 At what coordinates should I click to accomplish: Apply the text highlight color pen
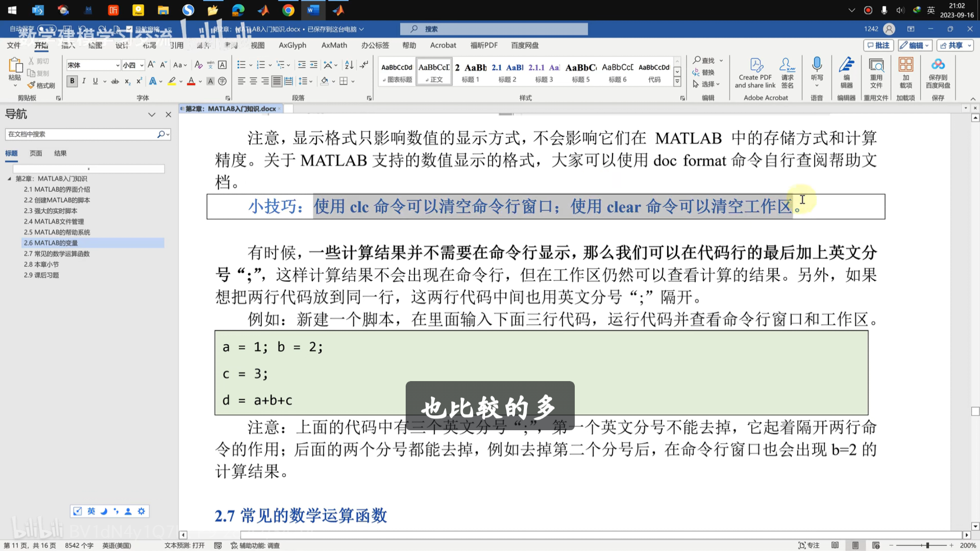tap(172, 81)
